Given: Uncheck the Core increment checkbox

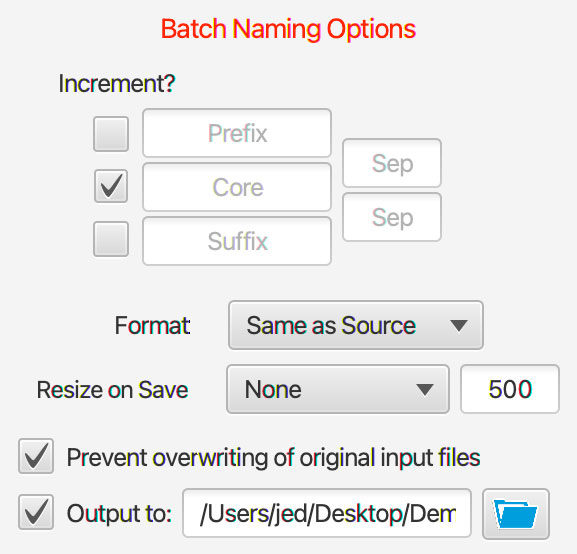Looking at the screenshot, I should point(111,186).
